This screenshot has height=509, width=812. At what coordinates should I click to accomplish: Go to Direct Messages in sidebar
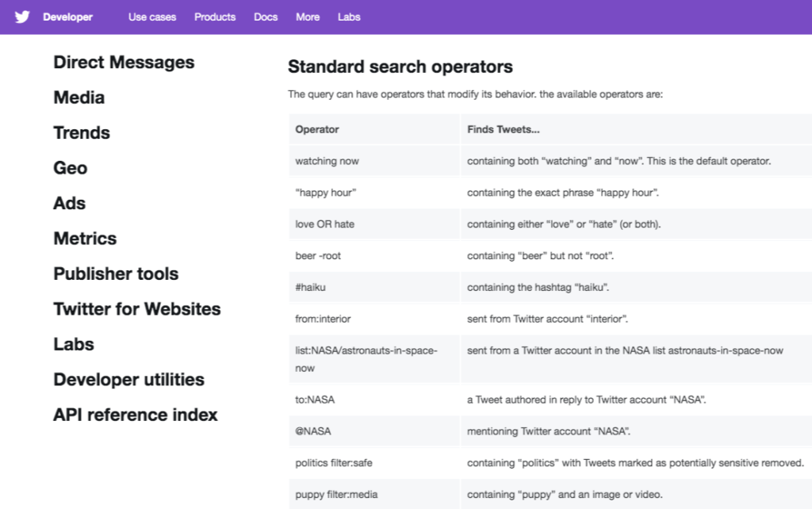tap(124, 62)
